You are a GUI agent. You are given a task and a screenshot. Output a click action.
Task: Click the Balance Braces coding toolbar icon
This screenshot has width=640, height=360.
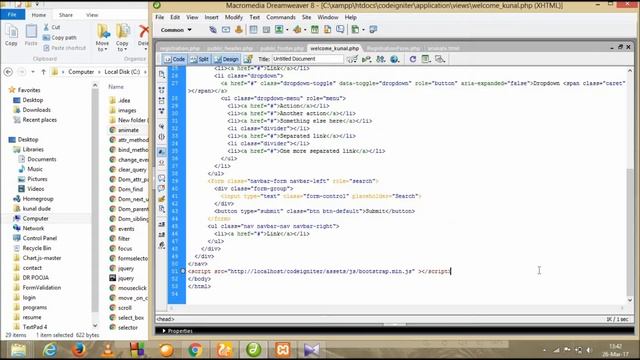click(x=162, y=137)
